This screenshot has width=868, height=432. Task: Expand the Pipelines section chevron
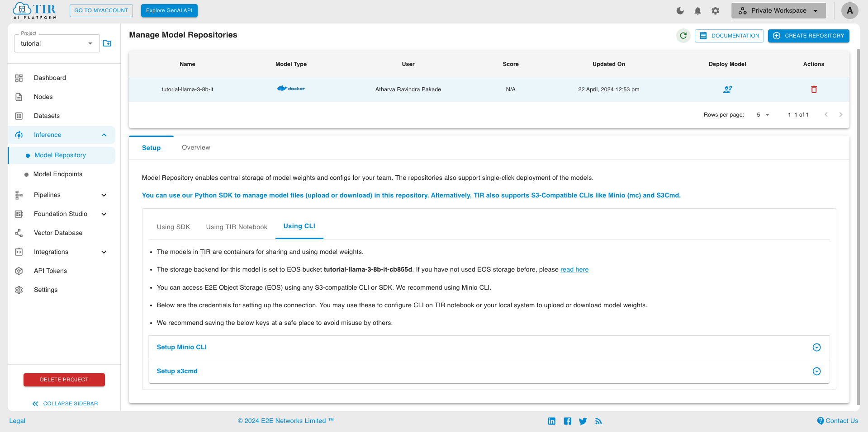tap(104, 195)
